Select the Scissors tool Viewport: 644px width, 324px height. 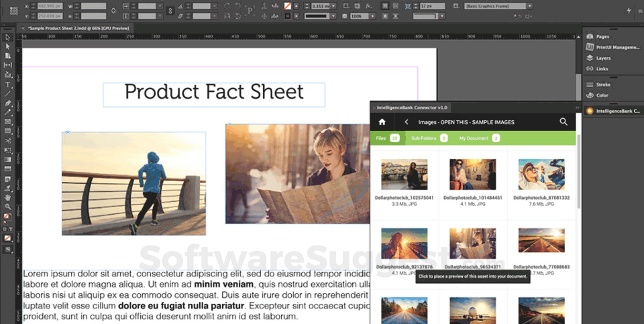point(8,140)
